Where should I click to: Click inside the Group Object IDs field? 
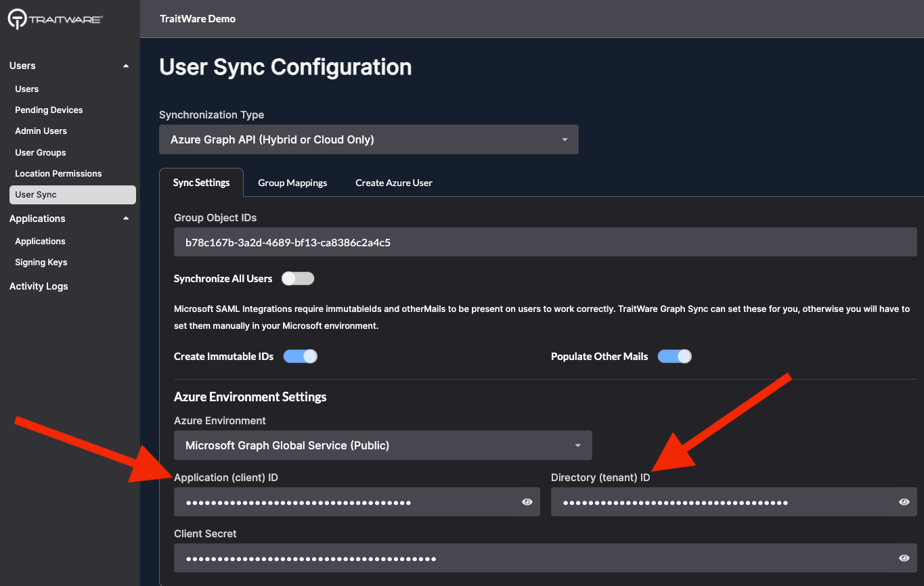pyautogui.click(x=546, y=242)
